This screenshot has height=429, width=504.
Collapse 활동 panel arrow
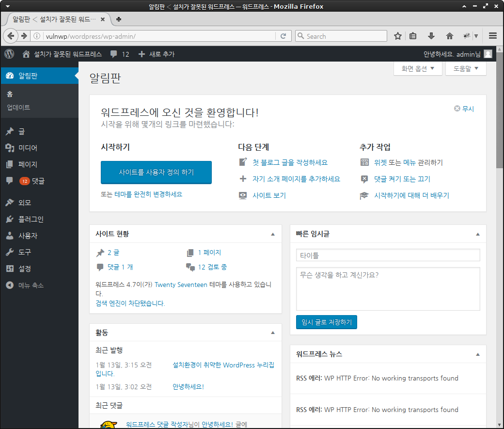273,333
